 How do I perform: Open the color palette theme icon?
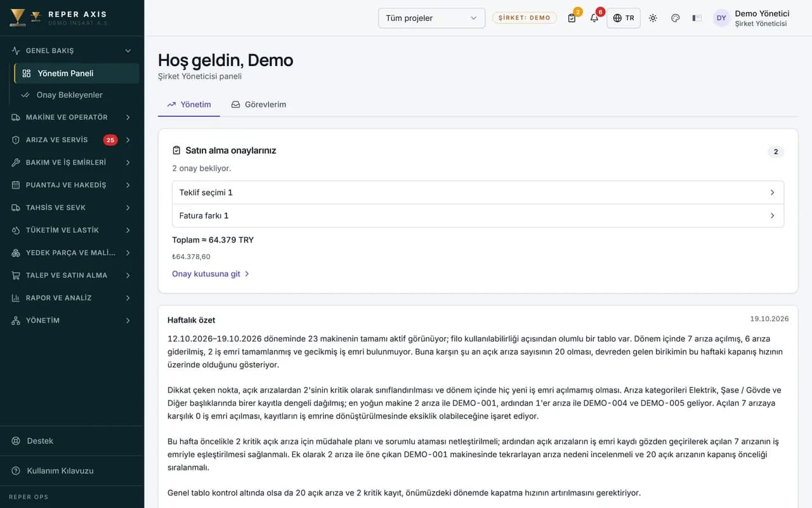[675, 18]
